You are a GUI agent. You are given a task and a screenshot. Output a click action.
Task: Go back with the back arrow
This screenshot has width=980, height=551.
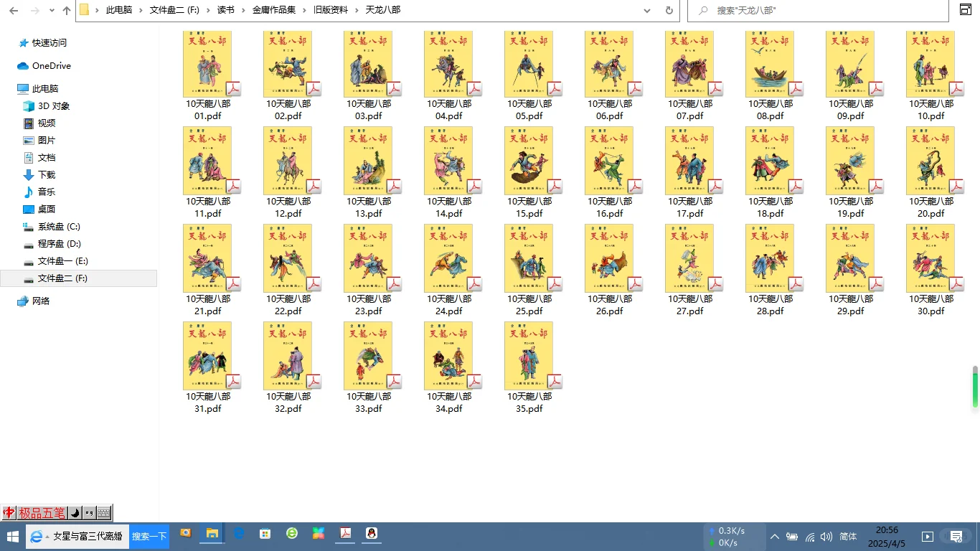14,11
